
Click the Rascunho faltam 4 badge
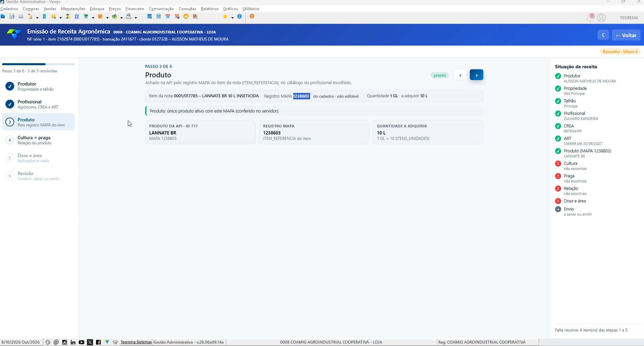pos(620,52)
